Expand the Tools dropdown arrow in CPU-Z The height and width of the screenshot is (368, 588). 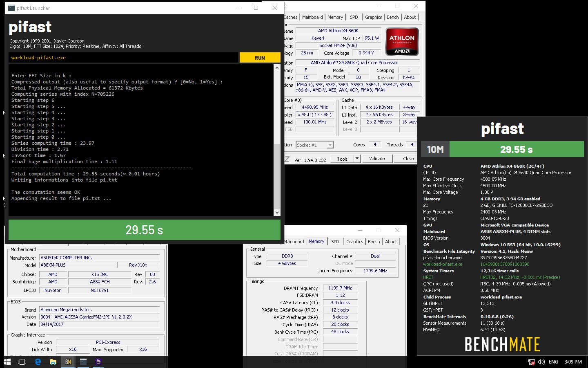point(357,159)
